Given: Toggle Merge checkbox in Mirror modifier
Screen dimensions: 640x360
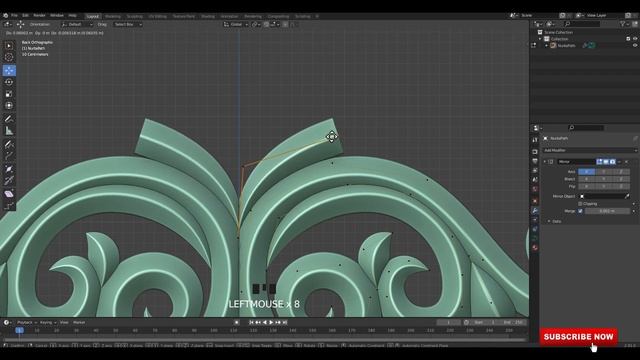Looking at the screenshot, I should (x=580, y=211).
